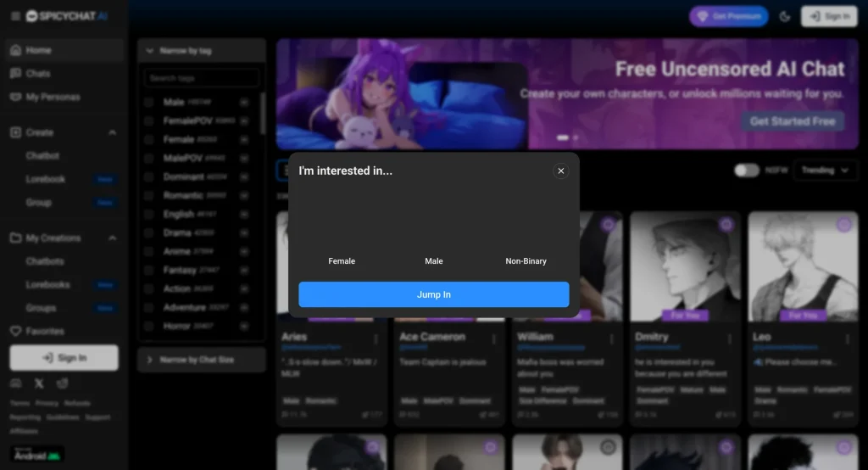This screenshot has height=470, width=868.
Task: Check the Male tag checkbox
Action: tap(148, 102)
